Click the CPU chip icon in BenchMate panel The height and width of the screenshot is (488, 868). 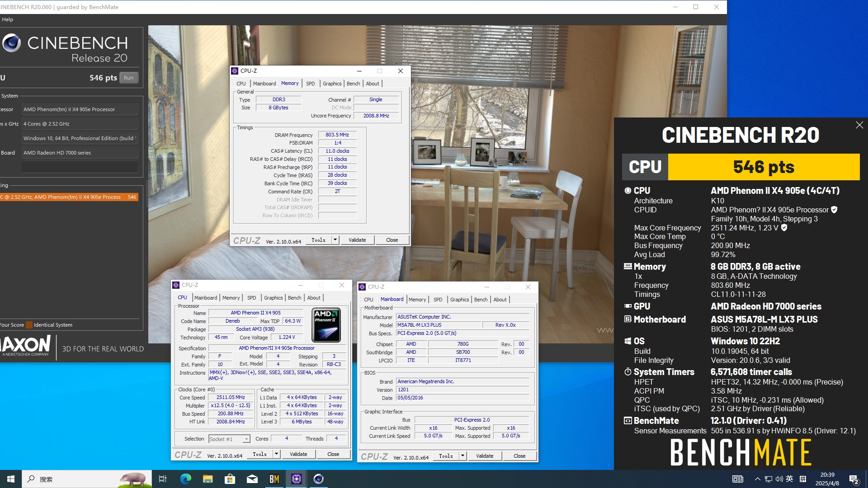tap(627, 191)
